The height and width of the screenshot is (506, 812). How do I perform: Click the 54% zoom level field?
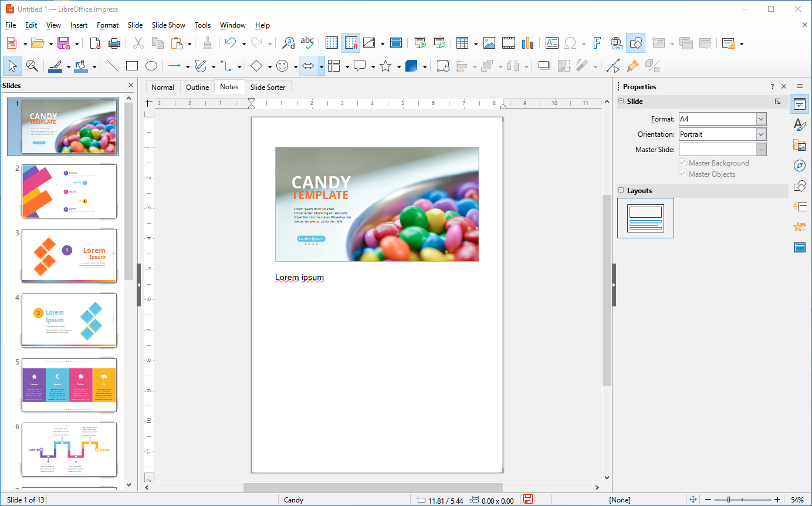[797, 500]
